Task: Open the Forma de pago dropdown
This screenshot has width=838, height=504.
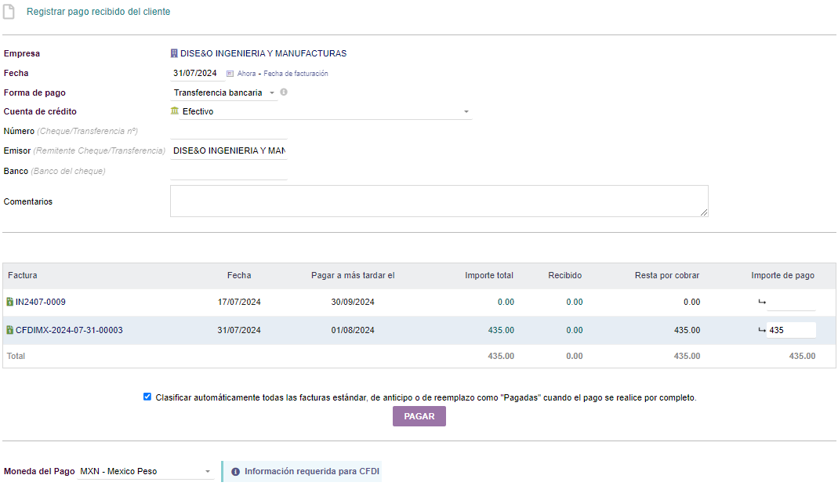Action: pos(224,92)
